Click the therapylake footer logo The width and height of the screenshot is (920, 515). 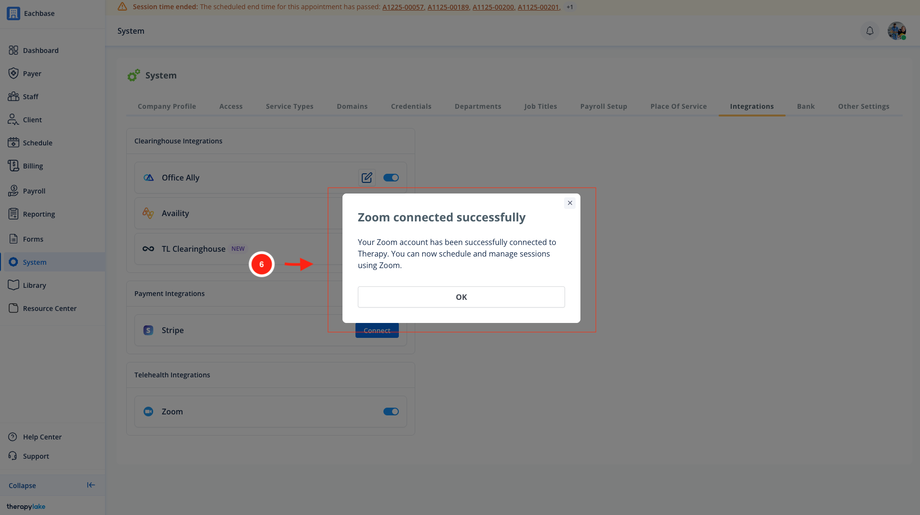[26, 506]
